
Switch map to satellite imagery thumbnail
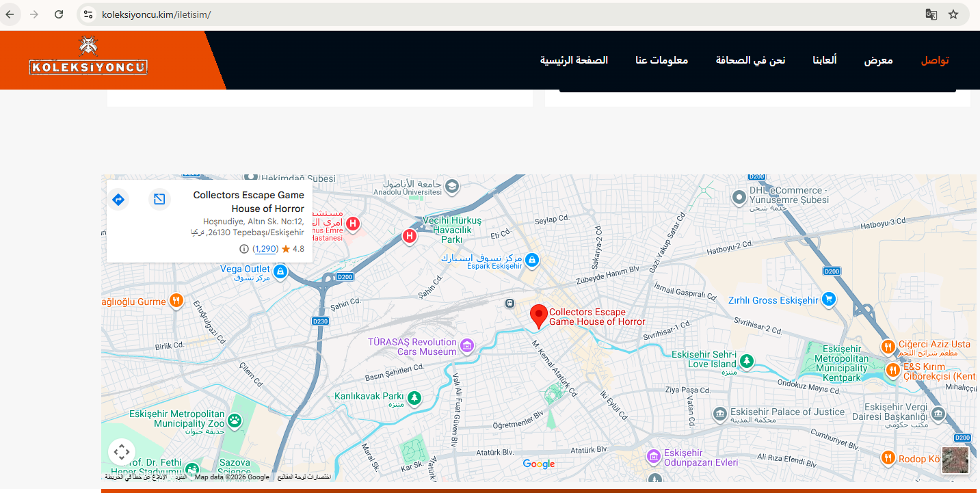pyautogui.click(x=955, y=460)
